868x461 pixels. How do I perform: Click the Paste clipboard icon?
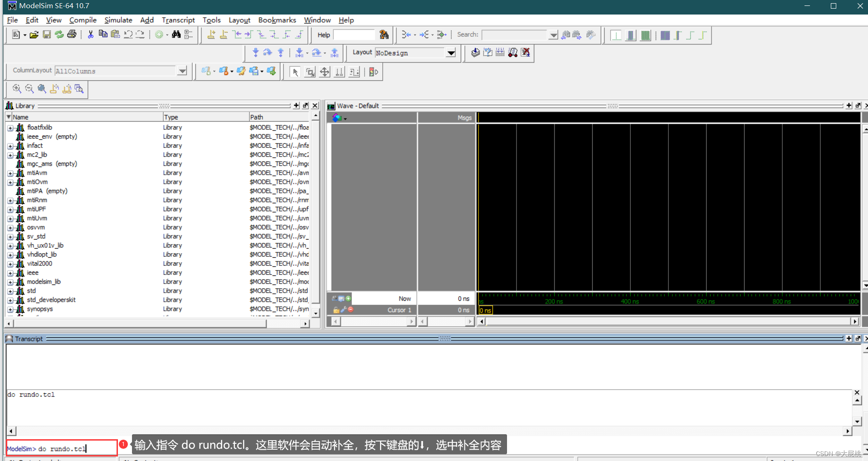(x=115, y=34)
